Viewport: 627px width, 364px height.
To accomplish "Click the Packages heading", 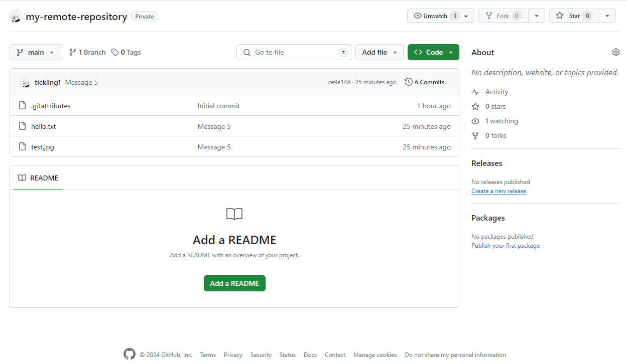I will tap(488, 218).
